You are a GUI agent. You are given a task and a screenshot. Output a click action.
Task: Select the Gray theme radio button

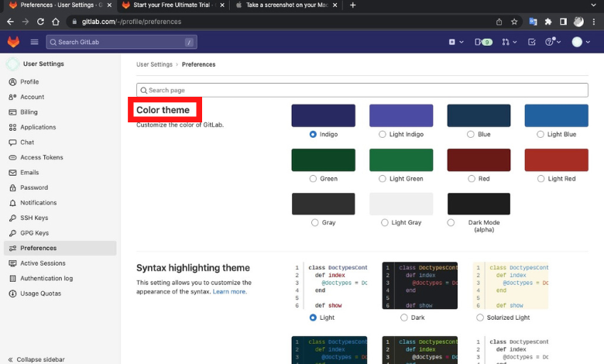(x=314, y=222)
